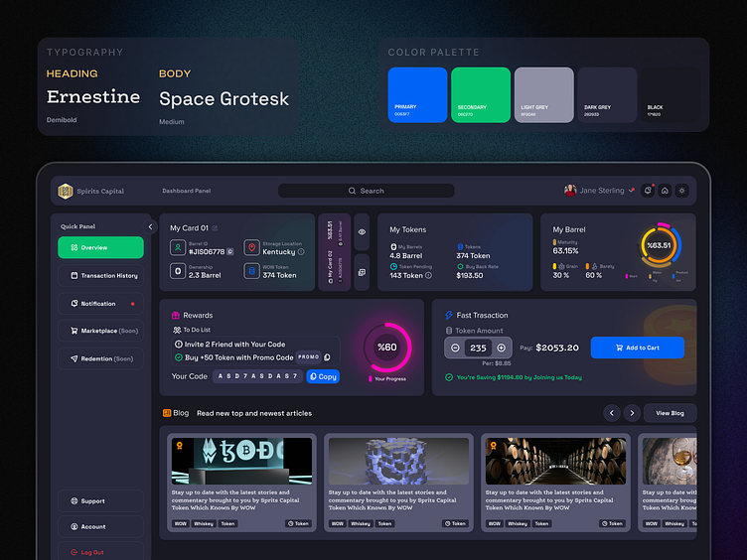Screen dimensions: 747x560
Task: Go to next blog articles with right arrow
Action: coord(632,413)
